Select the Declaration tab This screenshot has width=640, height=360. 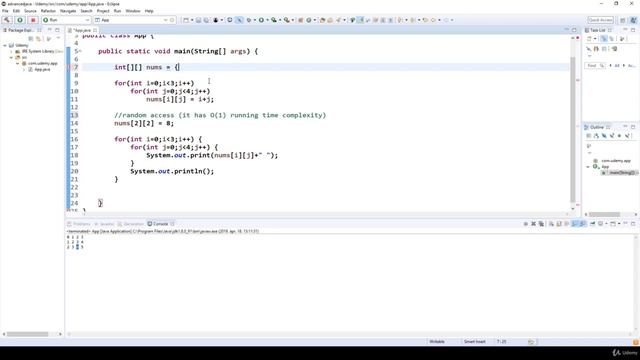pyautogui.click(x=130, y=224)
